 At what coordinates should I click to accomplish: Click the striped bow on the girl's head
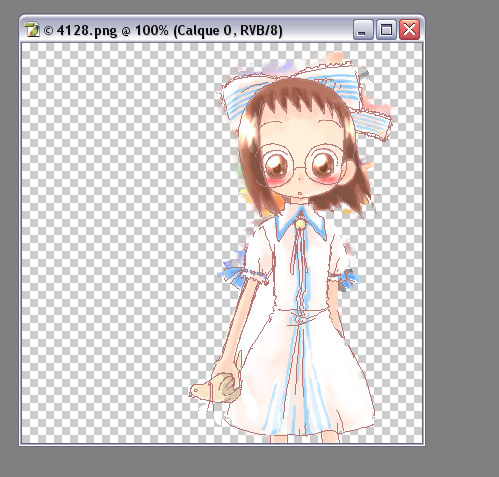[307, 98]
